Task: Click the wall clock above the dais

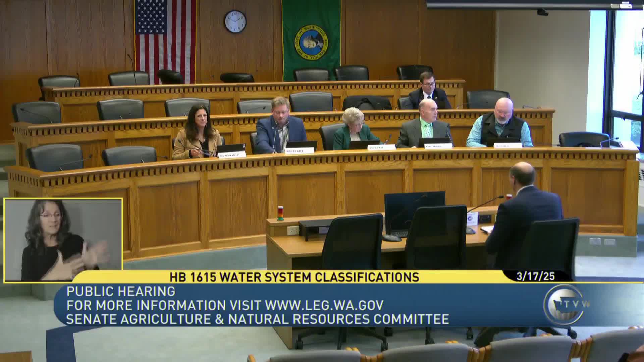Action: point(235,21)
